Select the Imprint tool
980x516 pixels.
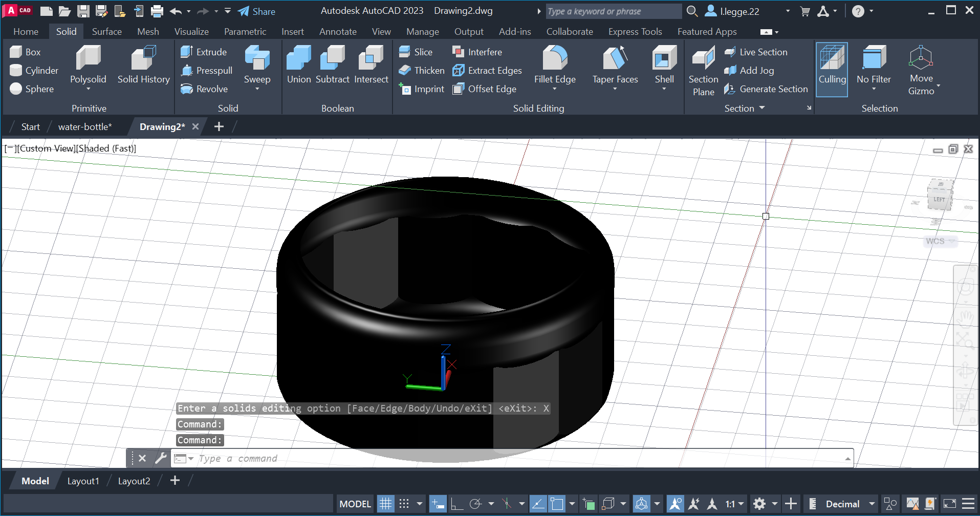(422, 89)
